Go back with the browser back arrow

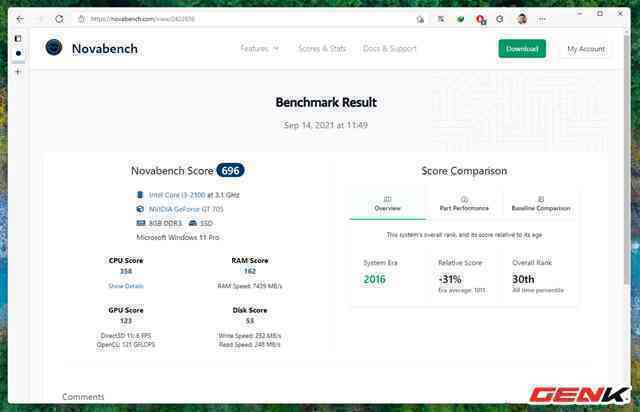[20, 19]
